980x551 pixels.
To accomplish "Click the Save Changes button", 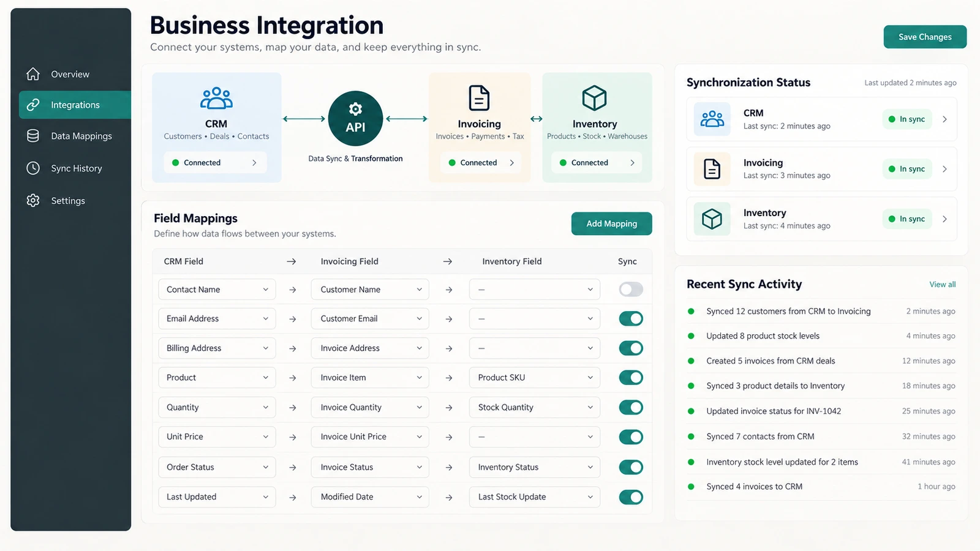I will (925, 37).
